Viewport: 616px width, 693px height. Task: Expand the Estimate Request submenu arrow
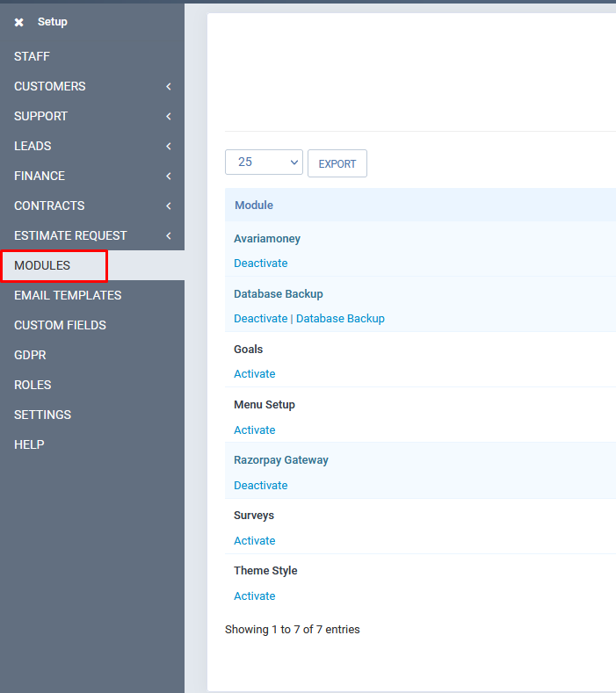(x=168, y=235)
